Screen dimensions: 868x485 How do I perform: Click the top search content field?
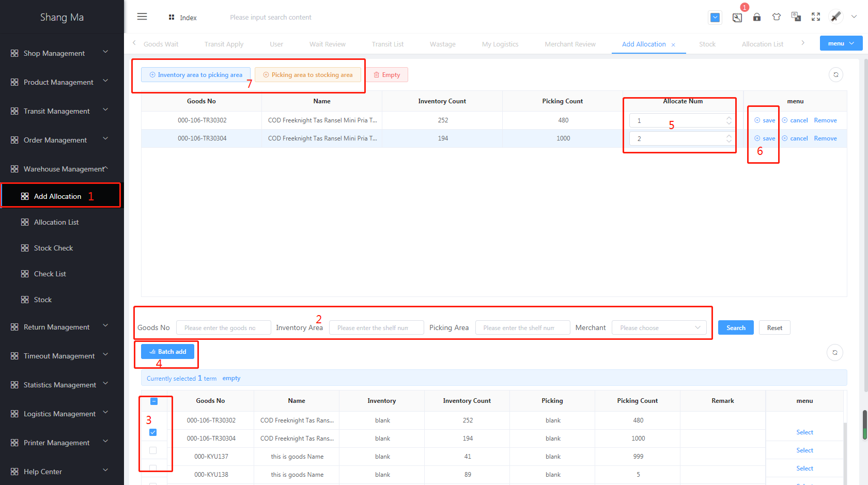[271, 18]
